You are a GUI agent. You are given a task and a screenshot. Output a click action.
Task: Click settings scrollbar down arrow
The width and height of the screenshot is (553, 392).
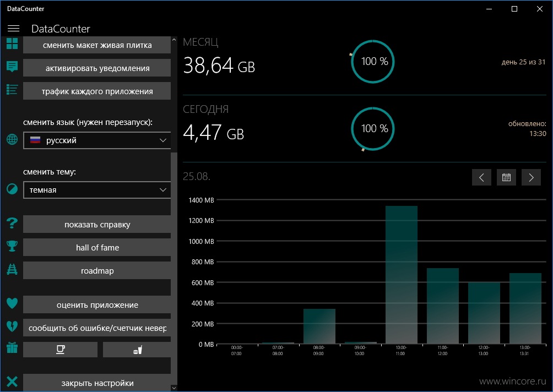174,388
